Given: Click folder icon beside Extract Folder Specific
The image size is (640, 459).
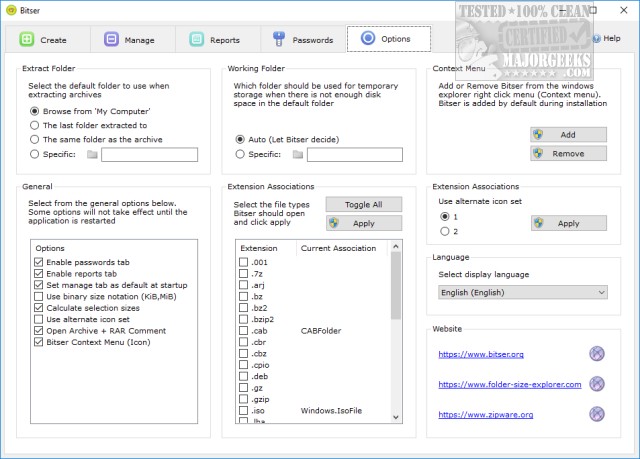Looking at the screenshot, I should point(92,155).
